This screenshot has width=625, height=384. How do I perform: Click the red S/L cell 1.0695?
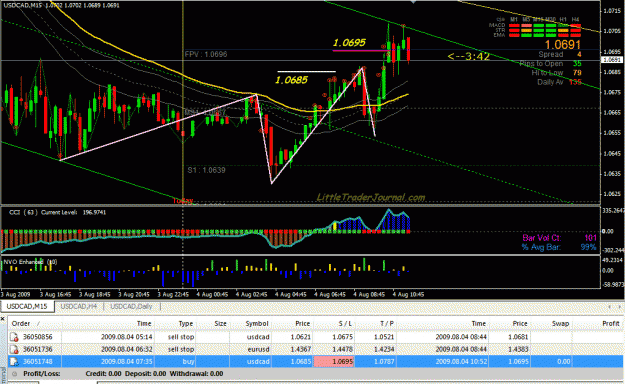tap(334, 362)
